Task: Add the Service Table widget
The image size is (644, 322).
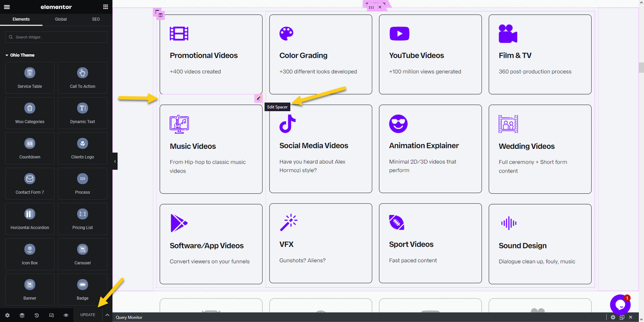Action: (30, 78)
